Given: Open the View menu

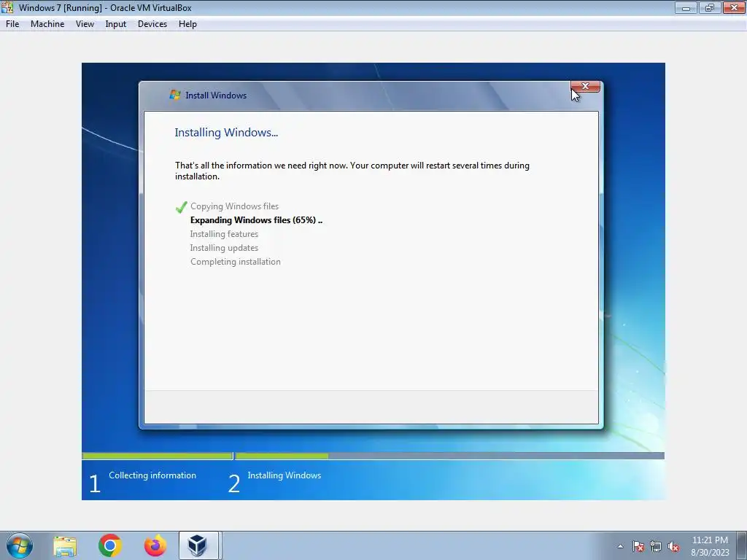Looking at the screenshot, I should pos(85,24).
